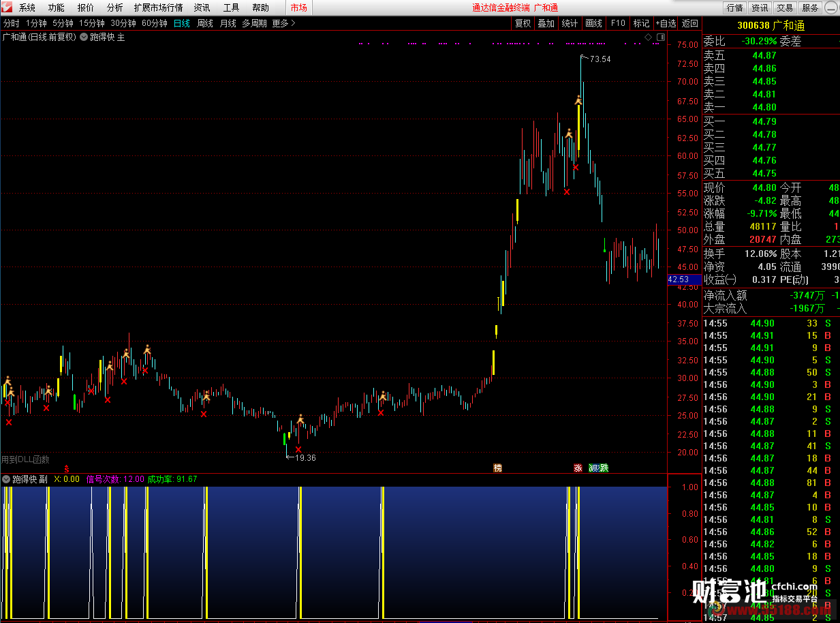The image size is (840, 623).
Task: Select the 周线 weekly period
Action: [x=205, y=23]
